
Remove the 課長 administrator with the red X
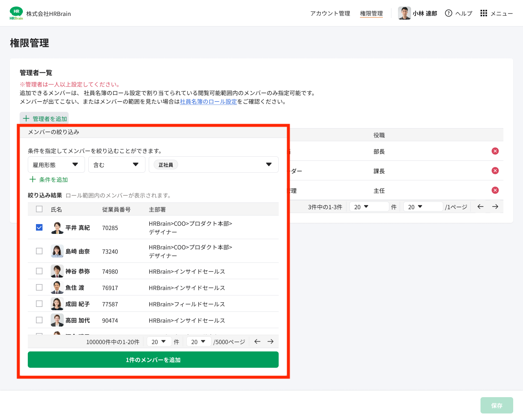pyautogui.click(x=495, y=170)
